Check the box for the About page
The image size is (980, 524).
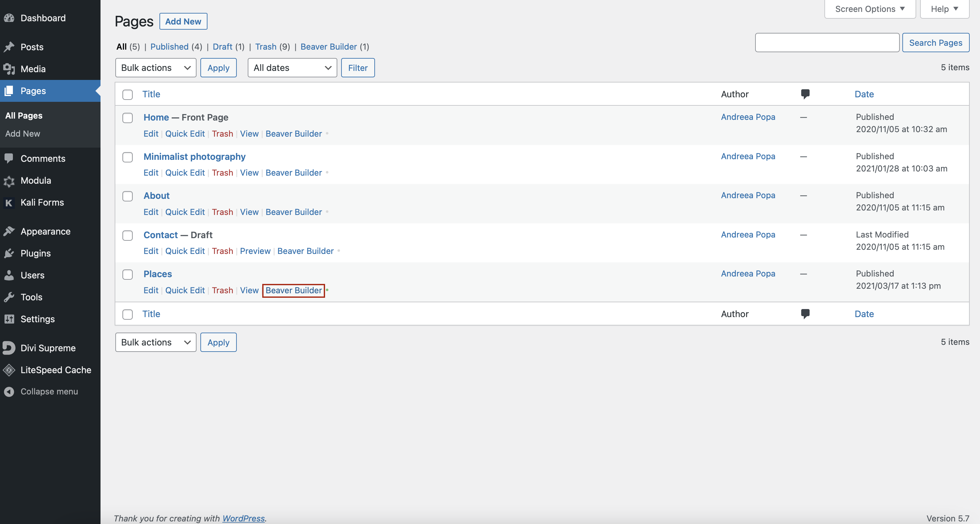[x=128, y=196]
